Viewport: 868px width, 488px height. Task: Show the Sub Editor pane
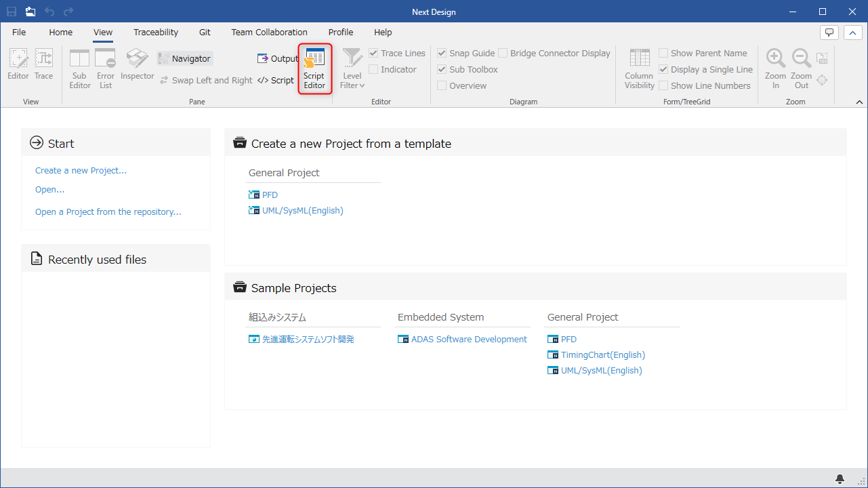tap(80, 69)
